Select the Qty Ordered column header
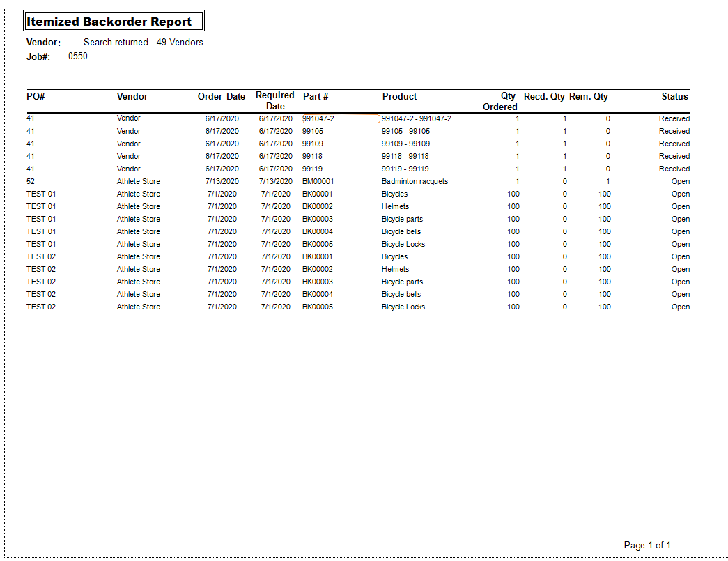This screenshot has width=728, height=561. point(500,102)
